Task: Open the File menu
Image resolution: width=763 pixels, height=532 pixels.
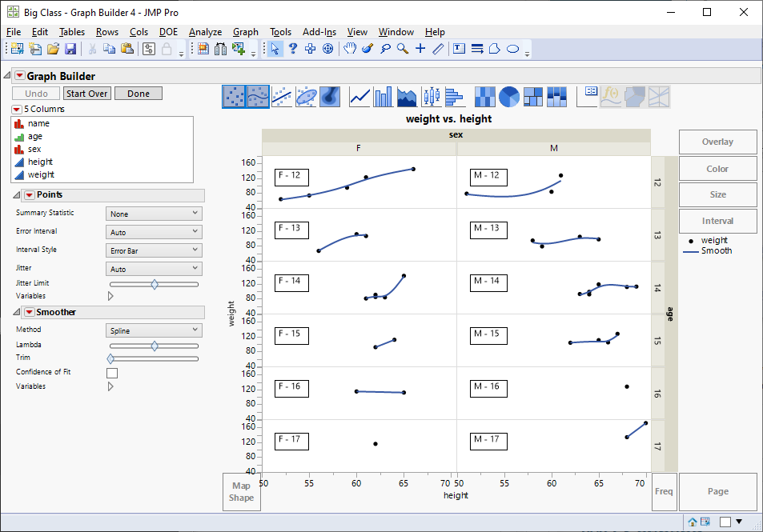Action: (14, 32)
